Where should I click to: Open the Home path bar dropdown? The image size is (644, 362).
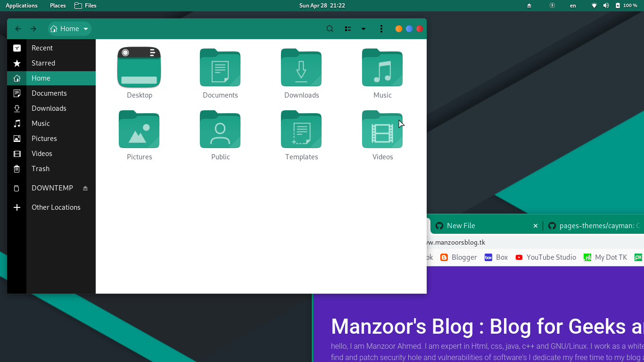click(86, 29)
